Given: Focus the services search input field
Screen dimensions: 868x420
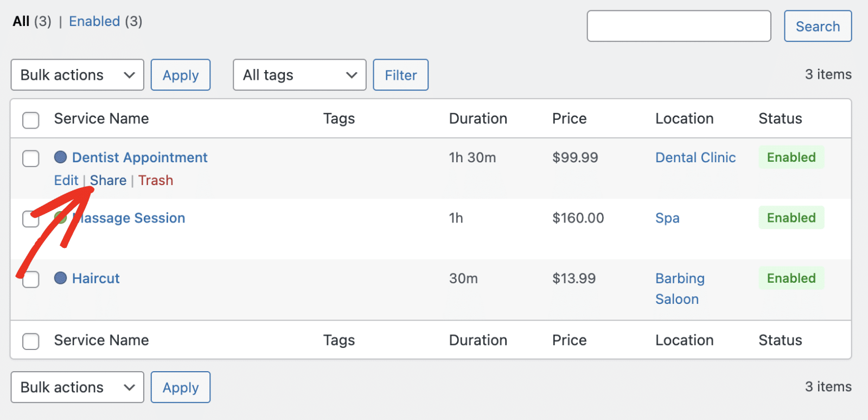Looking at the screenshot, I should (x=679, y=26).
